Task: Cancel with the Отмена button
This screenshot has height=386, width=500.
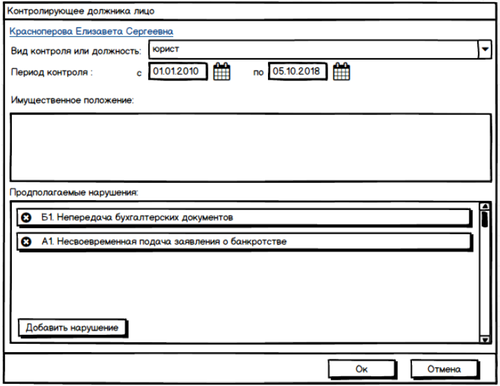Action: [x=444, y=369]
